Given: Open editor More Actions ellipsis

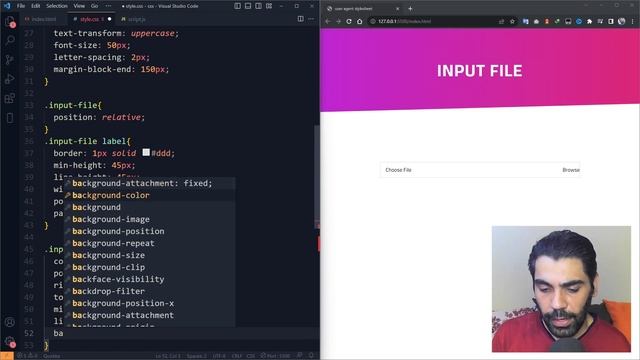Looking at the screenshot, I should click(311, 19).
